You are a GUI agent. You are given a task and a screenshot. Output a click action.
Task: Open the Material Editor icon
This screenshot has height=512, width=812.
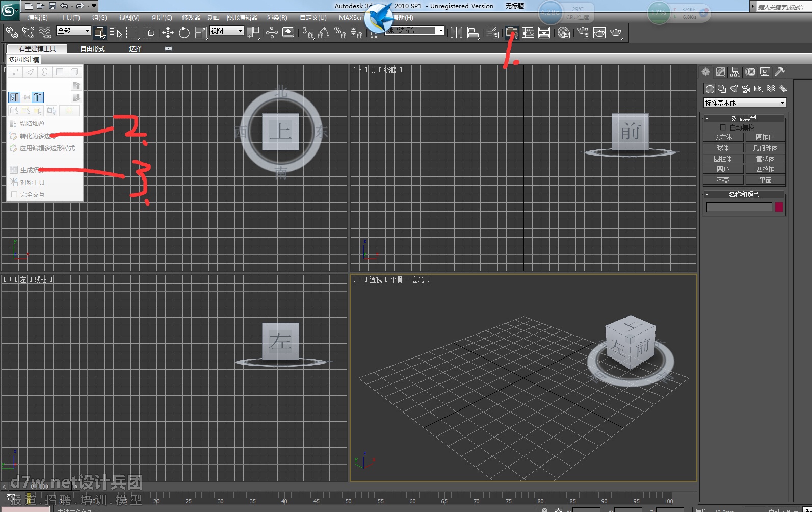(x=563, y=33)
